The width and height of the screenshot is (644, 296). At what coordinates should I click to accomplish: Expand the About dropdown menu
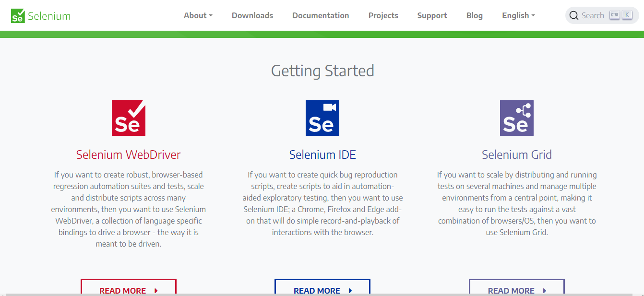point(198,15)
